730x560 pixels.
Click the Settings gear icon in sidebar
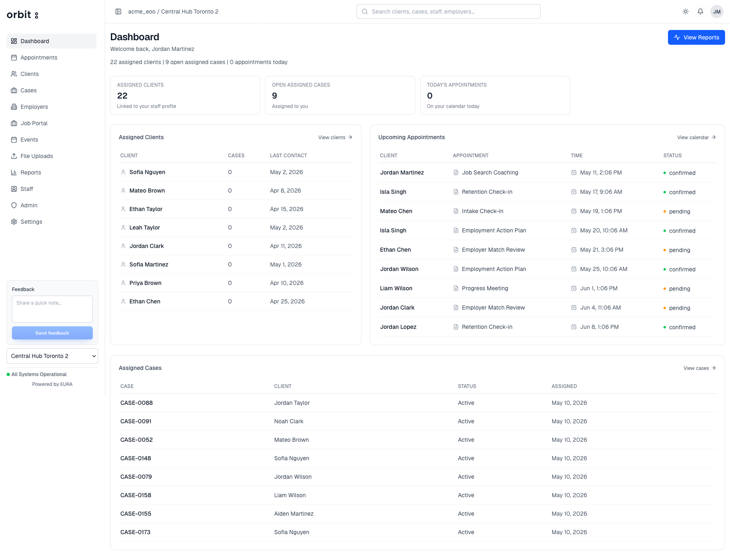point(14,222)
